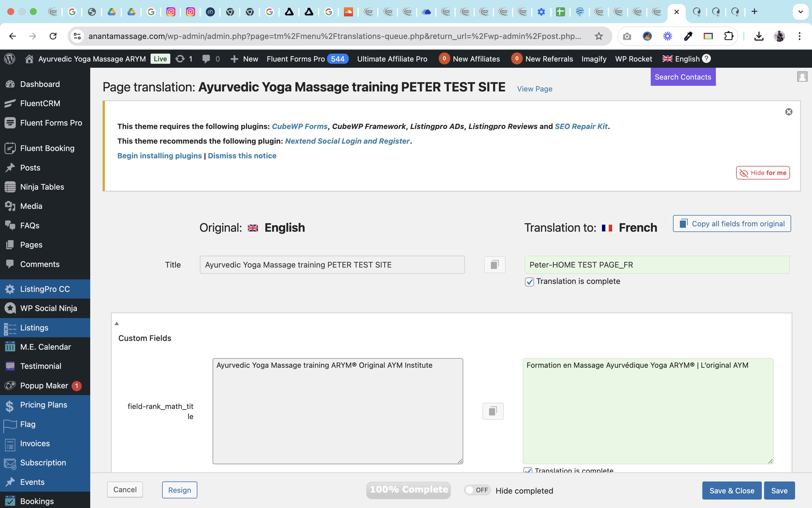Click Testimonial icon in sidebar

(x=10, y=366)
